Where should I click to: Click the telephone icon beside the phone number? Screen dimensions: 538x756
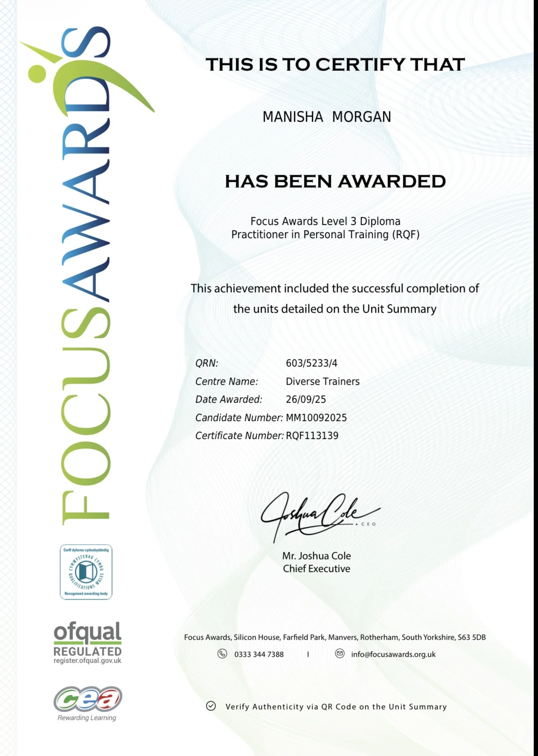coord(222,654)
